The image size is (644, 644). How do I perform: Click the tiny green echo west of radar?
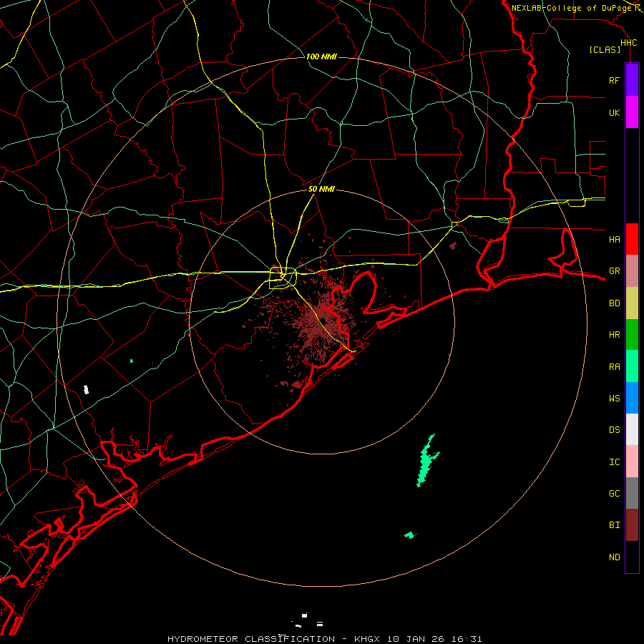click(132, 361)
